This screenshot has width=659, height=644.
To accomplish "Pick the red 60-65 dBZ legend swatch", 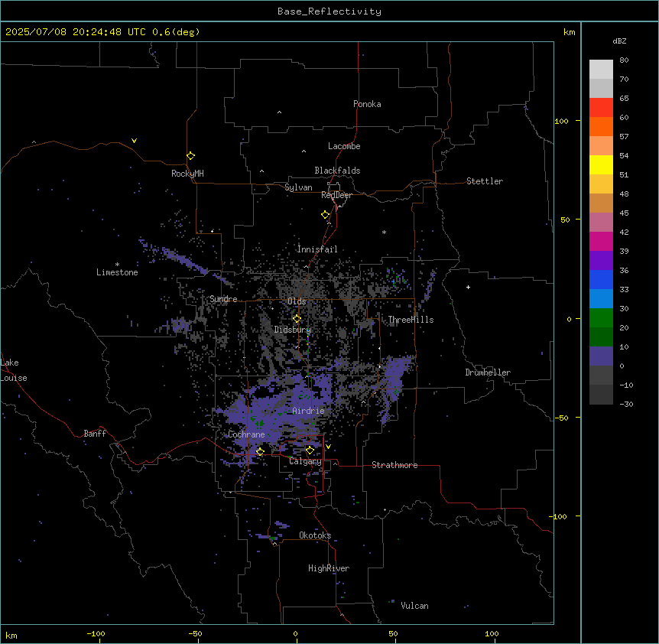I will (601, 107).
